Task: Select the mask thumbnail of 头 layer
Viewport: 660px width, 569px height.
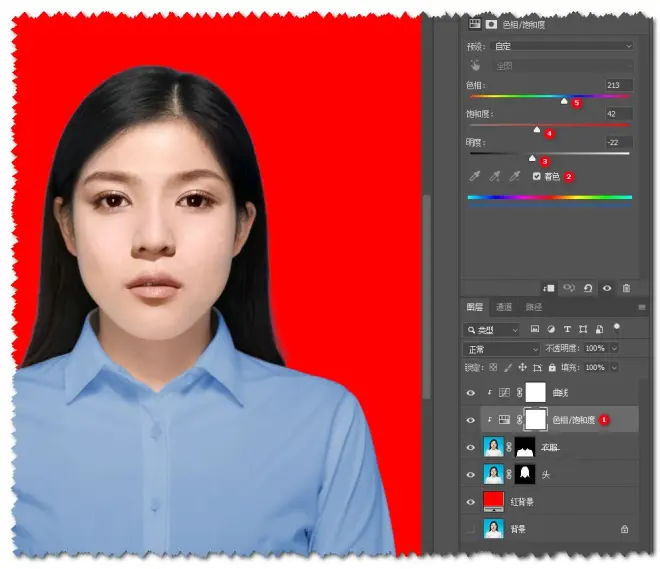Action: (525, 474)
